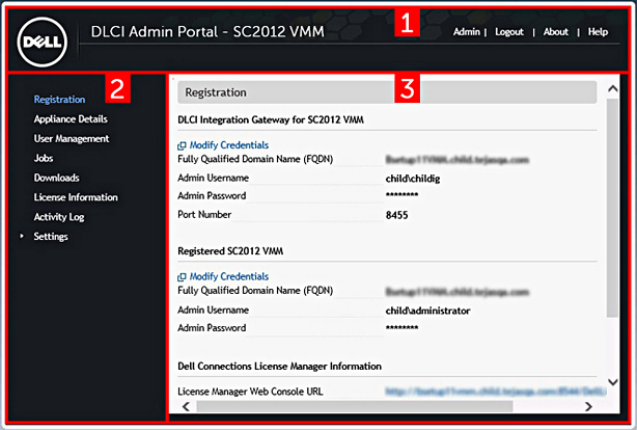Click the Dell Connections License Manager Information heading

point(280,366)
